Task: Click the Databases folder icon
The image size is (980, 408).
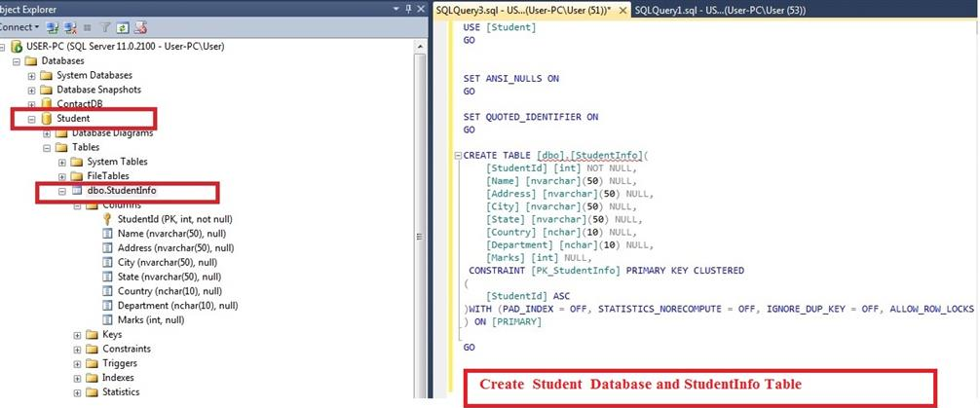Action: [31, 61]
